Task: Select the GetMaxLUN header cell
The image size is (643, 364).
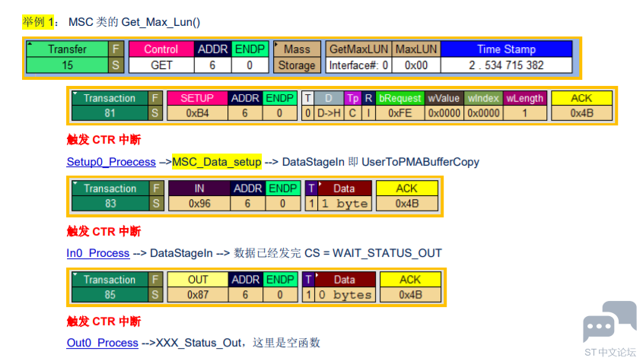Action: [x=359, y=49]
